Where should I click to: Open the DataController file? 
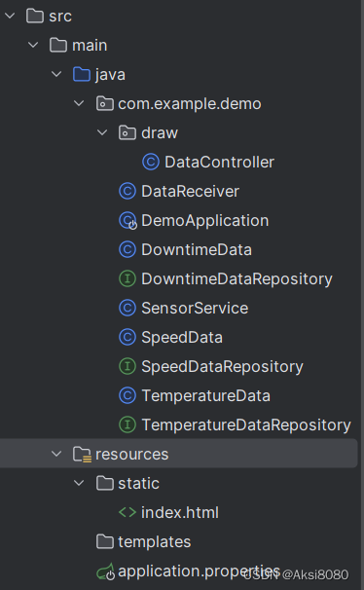pyautogui.click(x=219, y=163)
